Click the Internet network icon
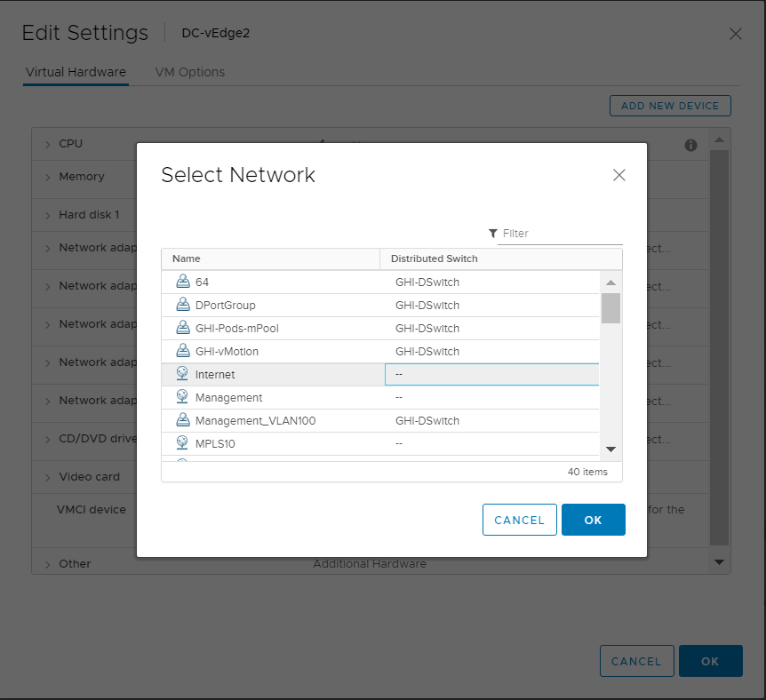This screenshot has height=700, width=766. pyautogui.click(x=183, y=374)
